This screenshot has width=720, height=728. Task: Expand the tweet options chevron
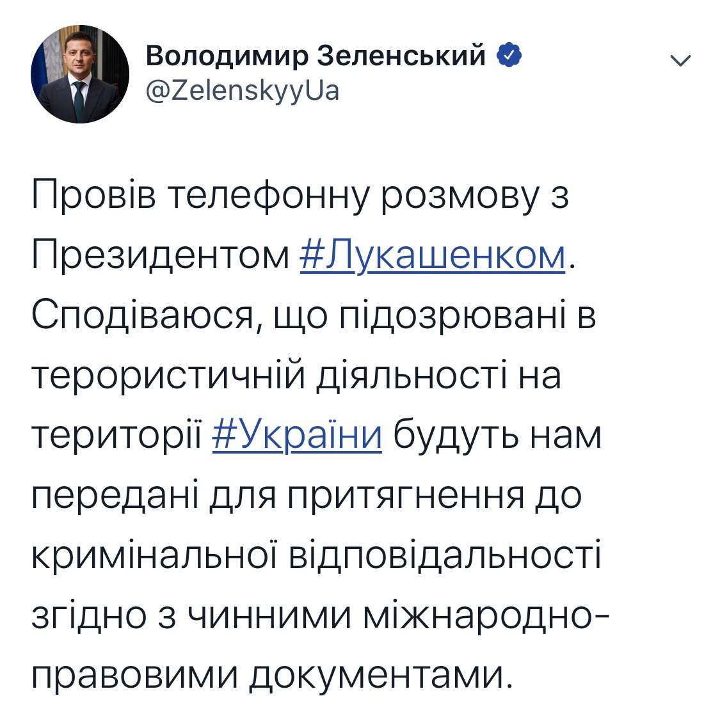tap(680, 60)
